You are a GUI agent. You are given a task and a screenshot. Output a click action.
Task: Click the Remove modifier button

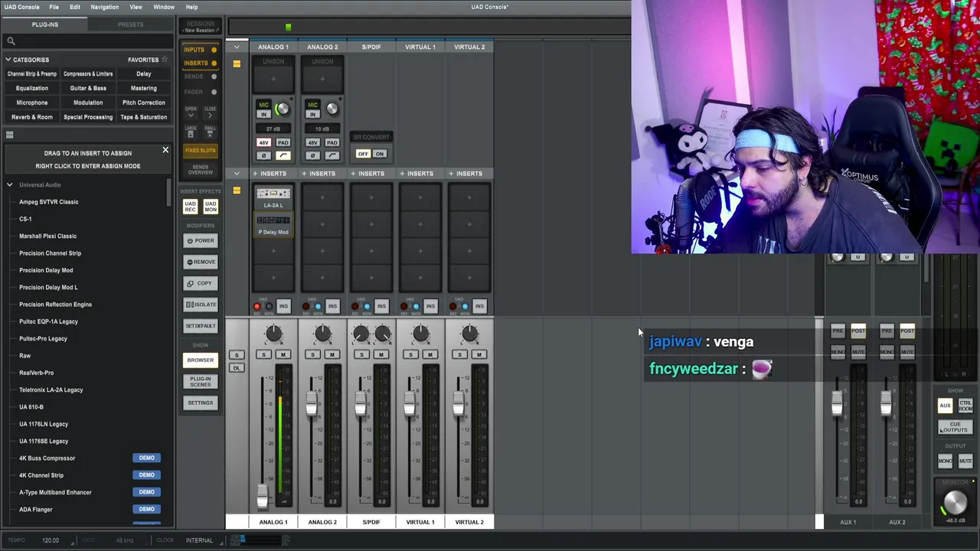point(201,262)
